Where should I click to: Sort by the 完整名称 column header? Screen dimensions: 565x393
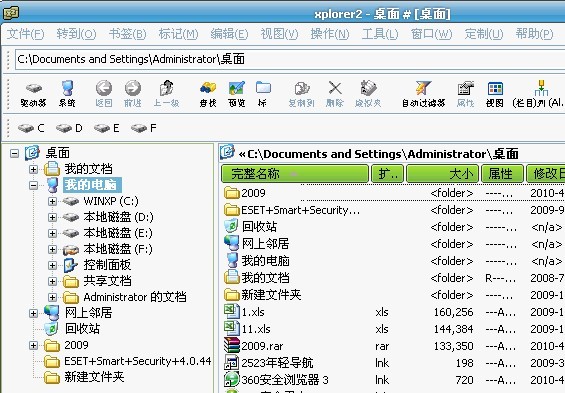tap(295, 174)
